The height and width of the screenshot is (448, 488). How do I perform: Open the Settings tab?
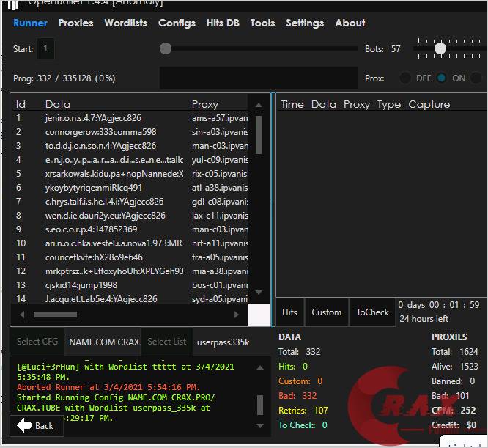click(x=305, y=23)
